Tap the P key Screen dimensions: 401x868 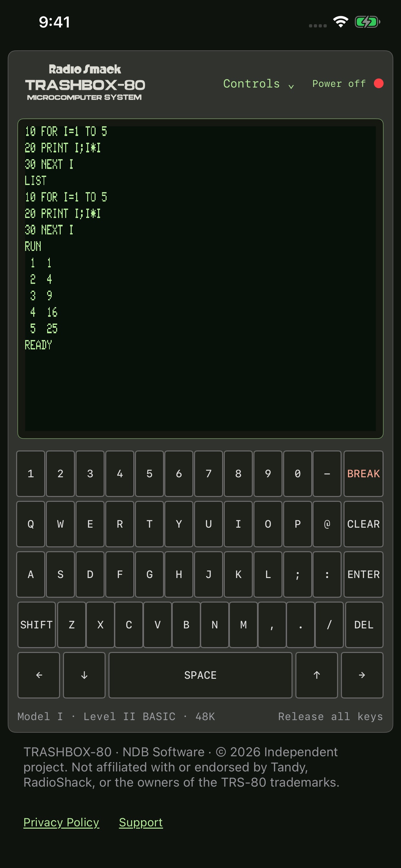[x=298, y=524]
